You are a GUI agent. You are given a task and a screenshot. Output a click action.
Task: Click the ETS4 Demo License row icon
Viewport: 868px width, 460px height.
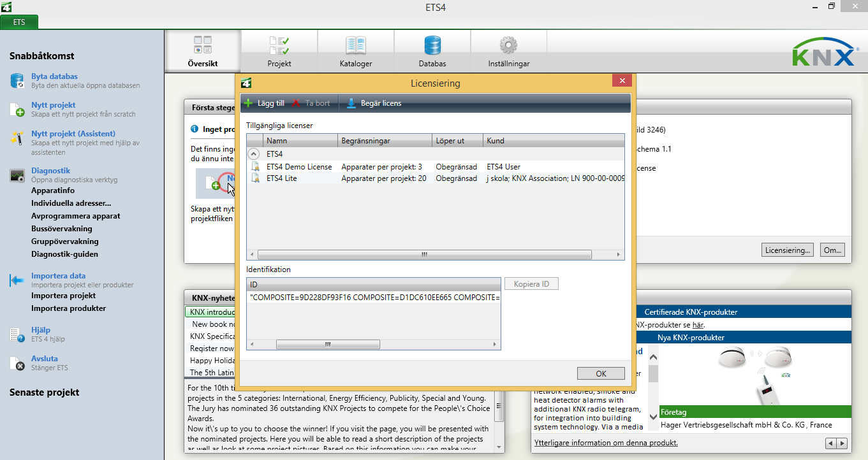coord(256,167)
